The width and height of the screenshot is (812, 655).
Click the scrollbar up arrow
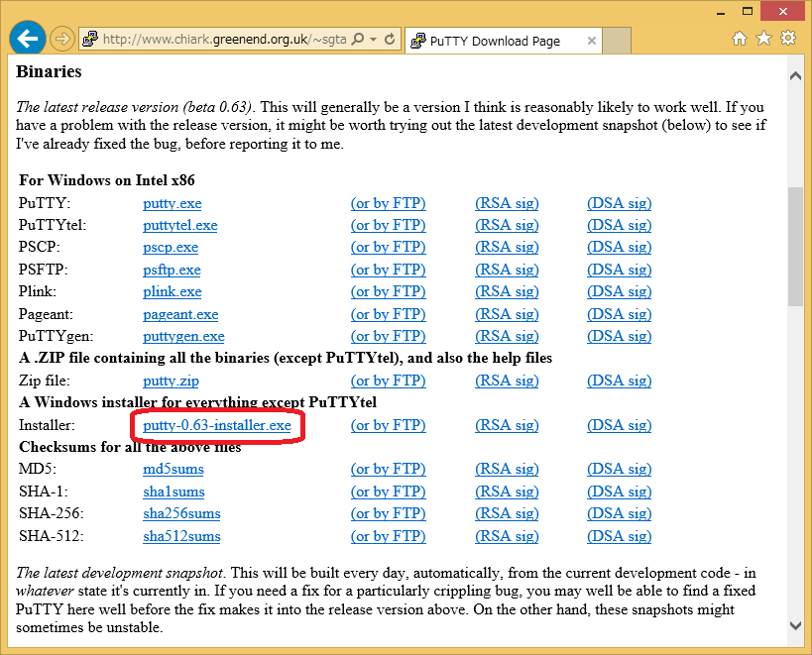click(795, 75)
